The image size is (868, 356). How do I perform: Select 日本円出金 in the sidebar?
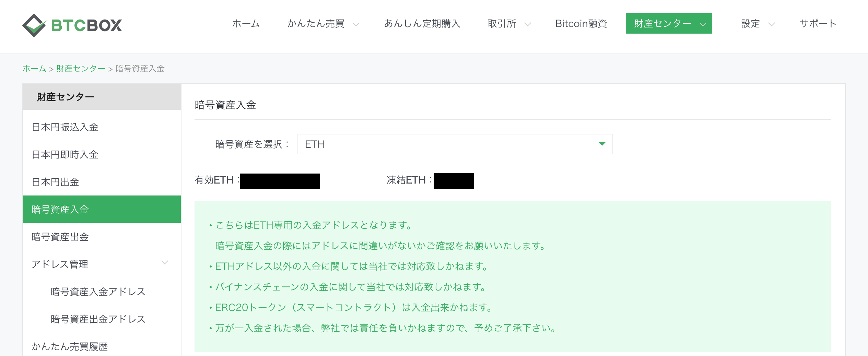coord(102,182)
